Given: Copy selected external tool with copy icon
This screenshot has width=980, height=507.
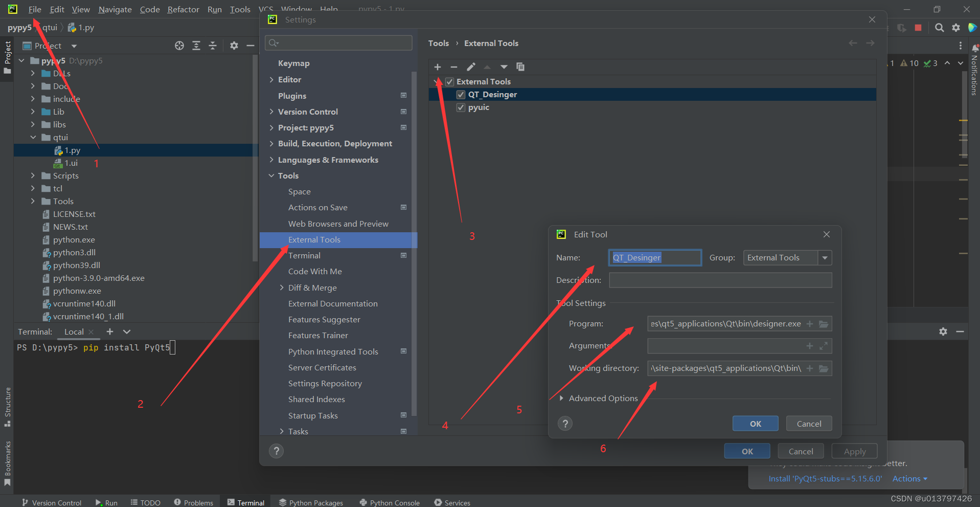Looking at the screenshot, I should pos(520,67).
